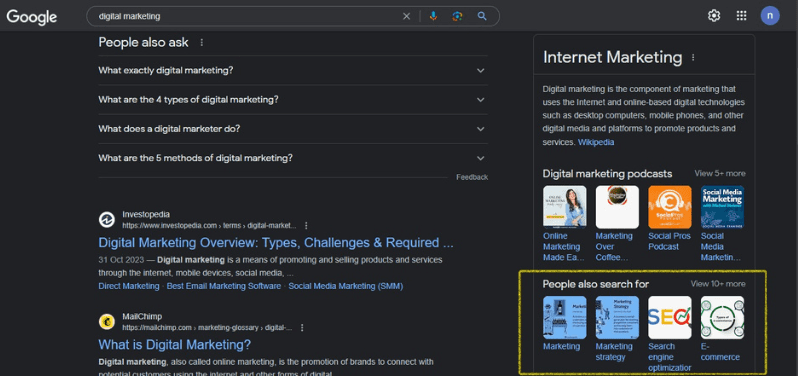
Task: Expand 'What are the 5 methods' question
Action: pos(293,158)
